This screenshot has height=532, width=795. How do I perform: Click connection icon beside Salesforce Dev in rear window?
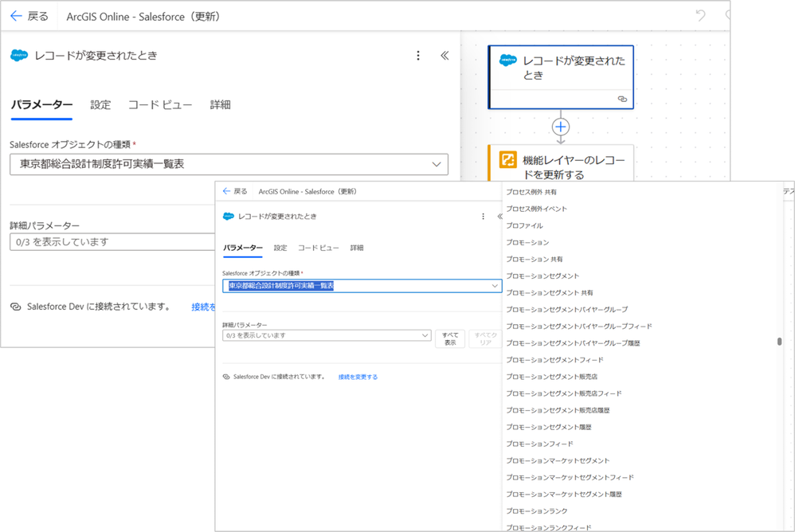[16, 307]
